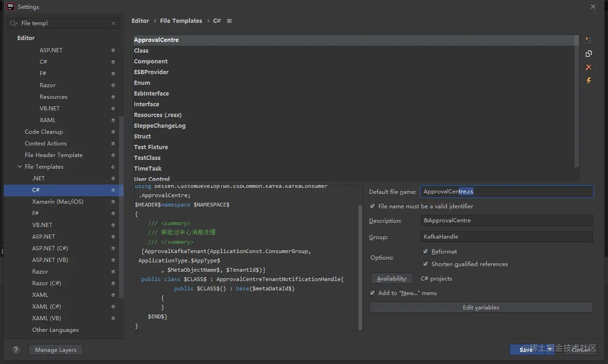Click the layer icon on the Code Cleanup row
The image size is (608, 364).
coord(113,132)
